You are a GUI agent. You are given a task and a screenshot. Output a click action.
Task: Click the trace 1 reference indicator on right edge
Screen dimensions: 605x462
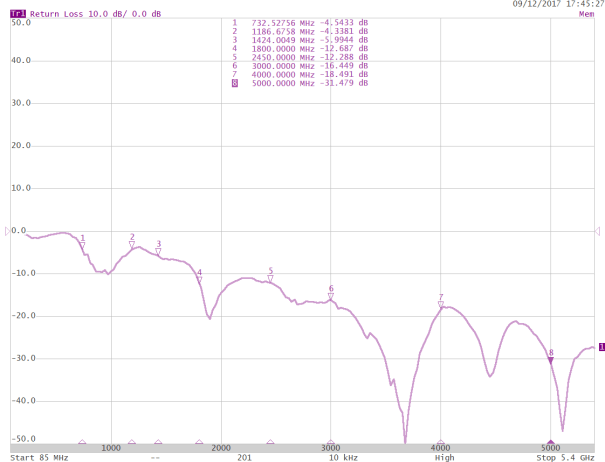[x=600, y=346]
